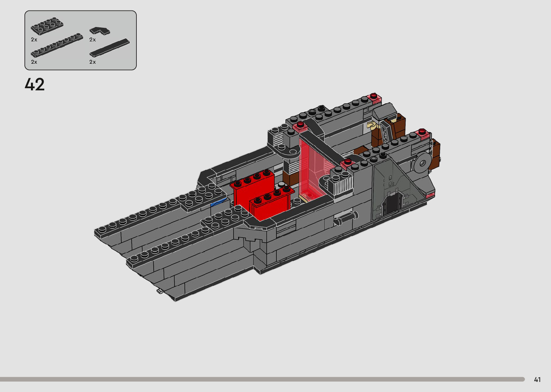Click the 2x quantity under the long smooth tile
This screenshot has width=551, height=392.
pyautogui.click(x=92, y=62)
